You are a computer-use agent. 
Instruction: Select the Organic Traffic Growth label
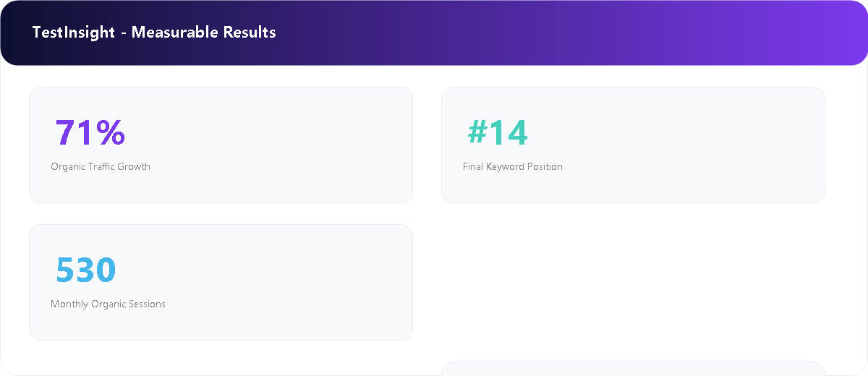point(101,166)
